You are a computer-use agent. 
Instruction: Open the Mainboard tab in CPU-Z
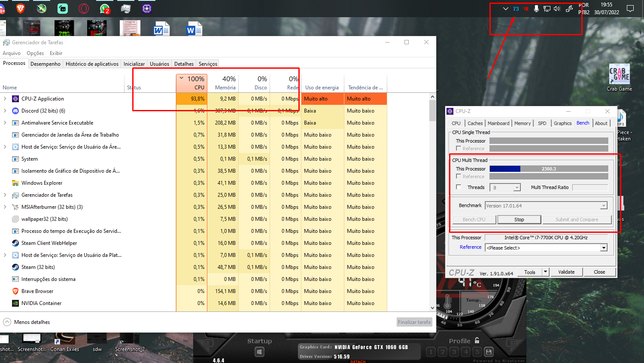[498, 123]
